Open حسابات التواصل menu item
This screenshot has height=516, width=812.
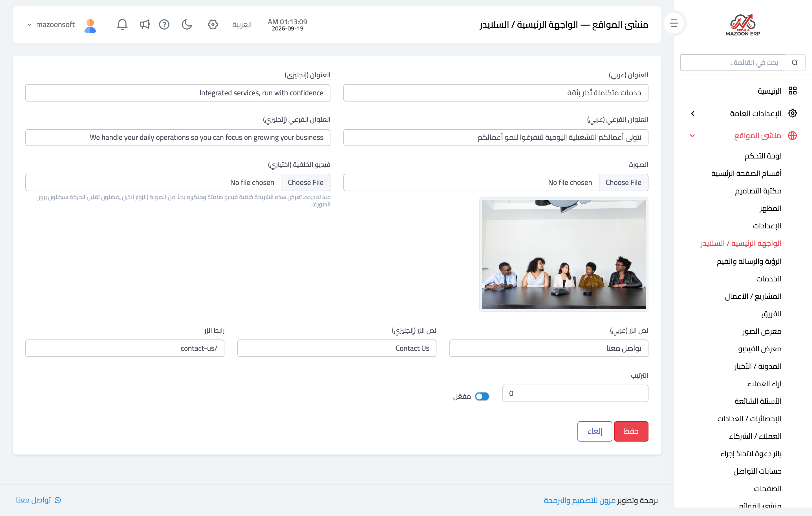click(x=757, y=471)
